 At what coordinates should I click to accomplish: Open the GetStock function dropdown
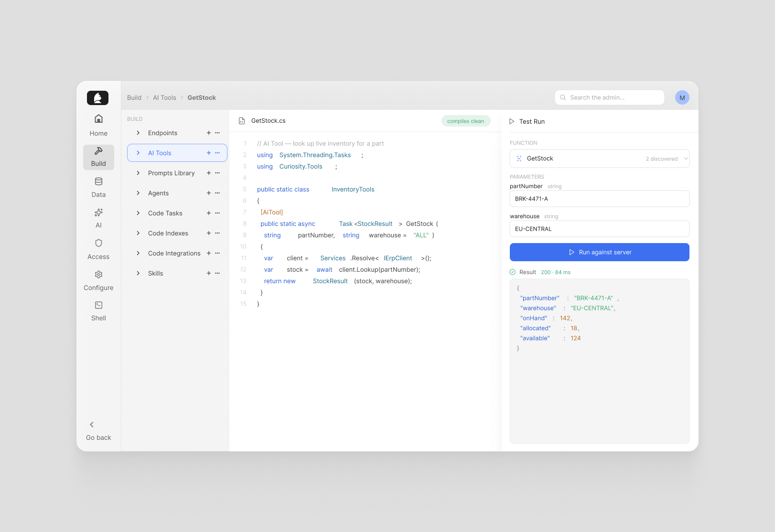coord(600,159)
